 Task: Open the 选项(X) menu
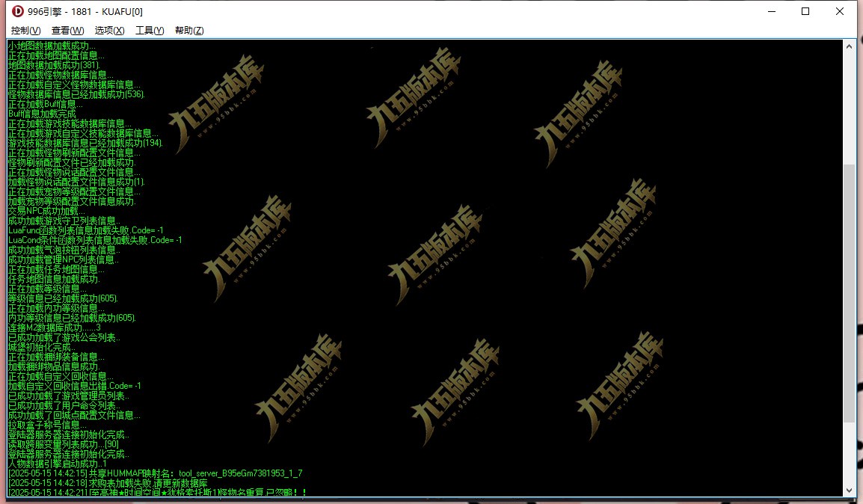point(109,30)
